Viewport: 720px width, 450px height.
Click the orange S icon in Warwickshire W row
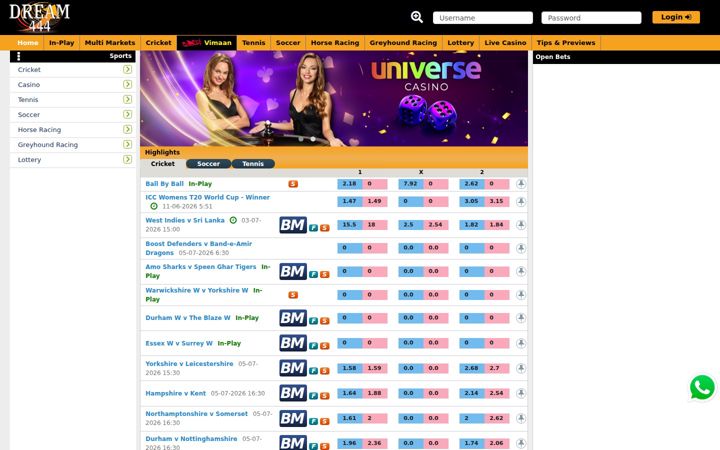tap(293, 295)
